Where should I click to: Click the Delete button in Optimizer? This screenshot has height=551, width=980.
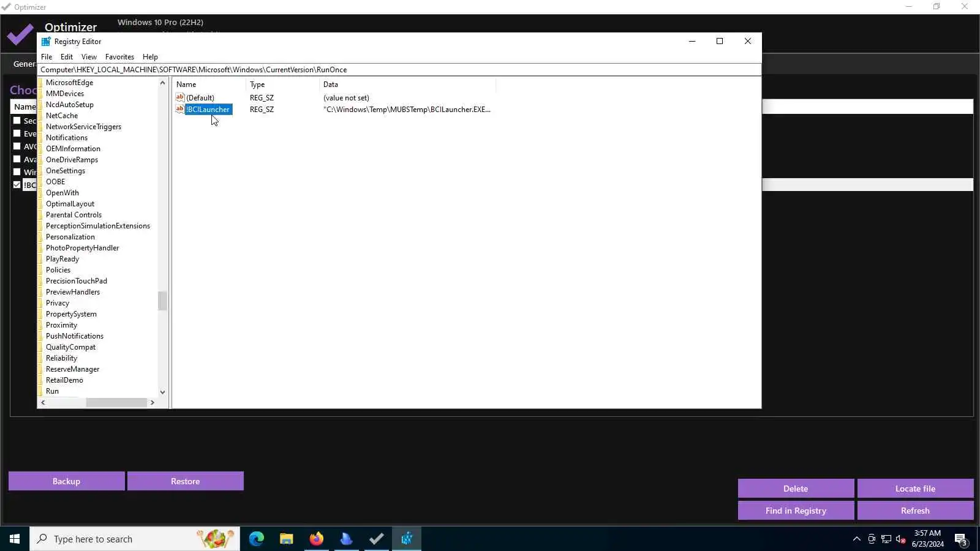(796, 489)
